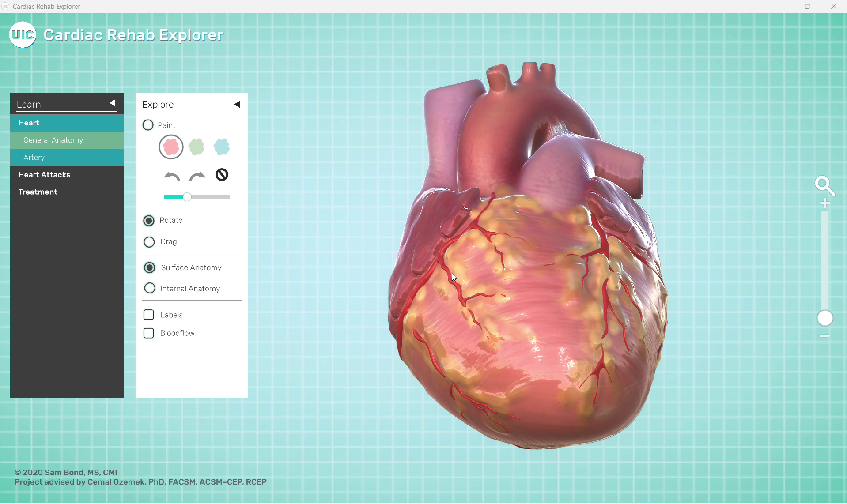Enable the Paint radio button
This screenshot has width=847, height=504.
click(x=148, y=125)
